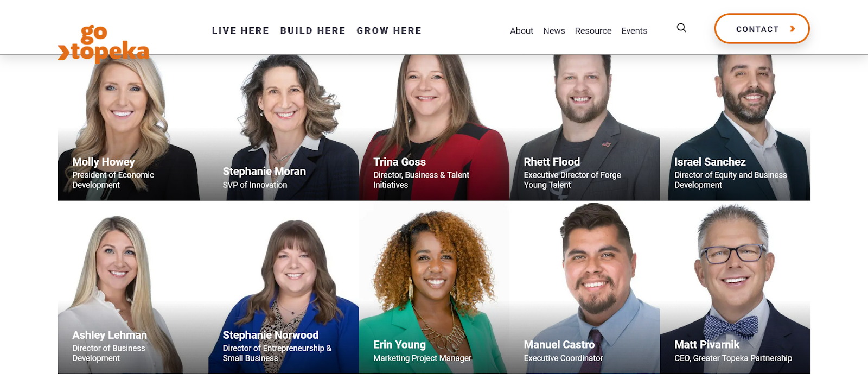
Task: Open the Events link
Action: 634,31
